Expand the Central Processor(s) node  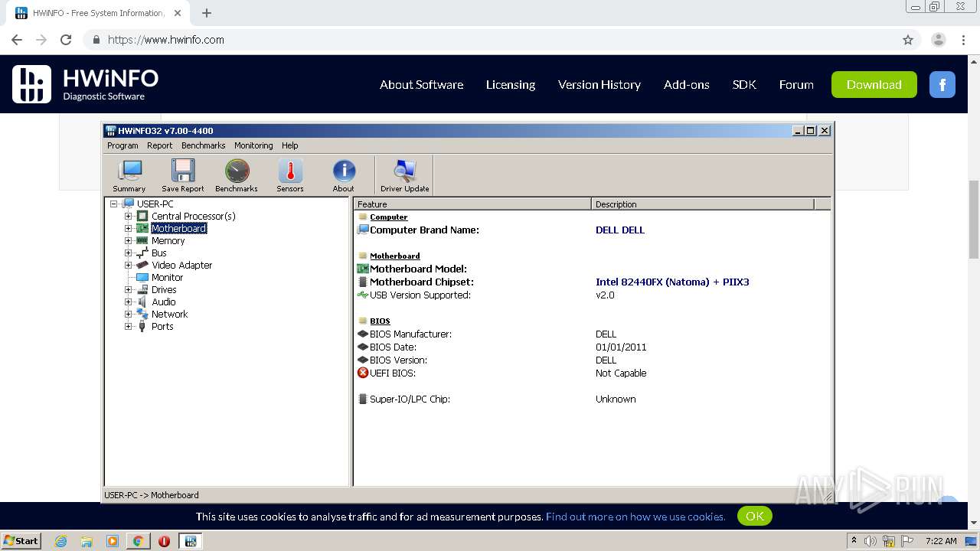pyautogui.click(x=129, y=217)
